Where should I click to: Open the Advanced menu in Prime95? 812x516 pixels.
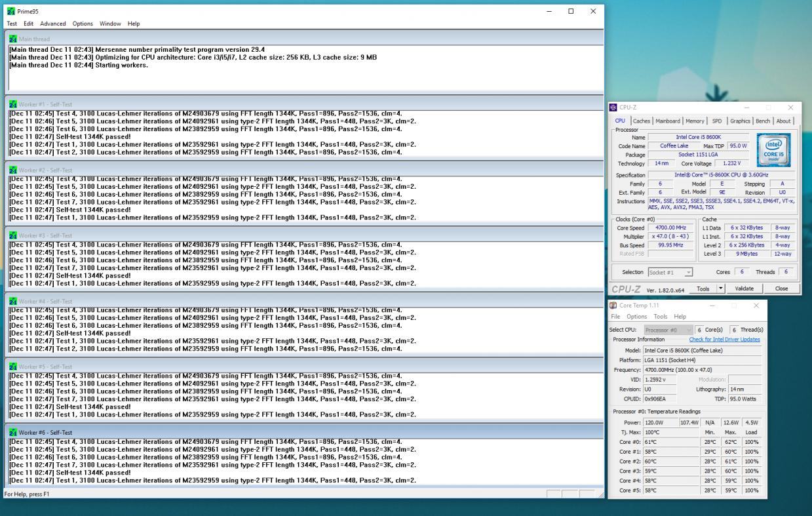pos(53,24)
